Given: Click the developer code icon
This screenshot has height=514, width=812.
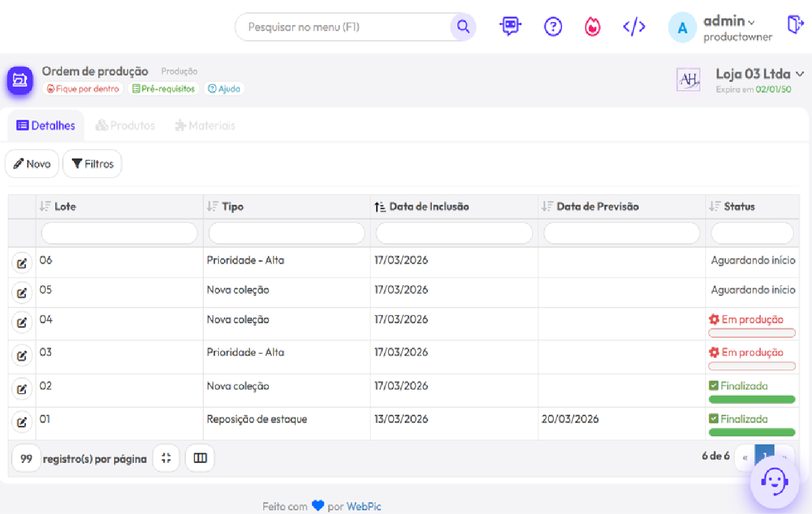Looking at the screenshot, I should click(633, 27).
